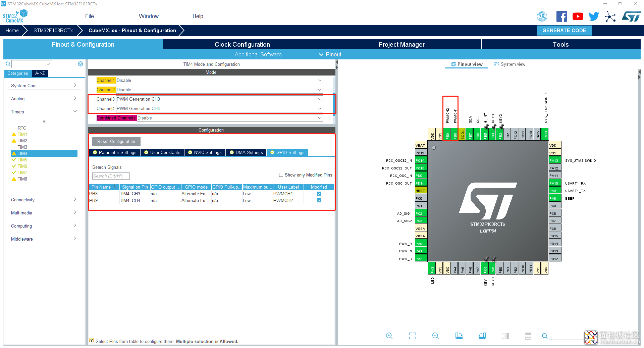The image size is (644, 348).
Task: Click the PA3 LED pin on the chip
Action: (432, 268)
